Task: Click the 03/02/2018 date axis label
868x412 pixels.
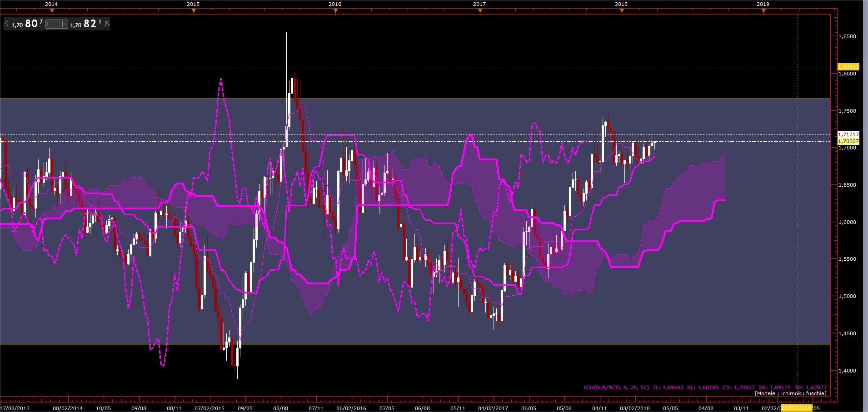Action: tap(635, 408)
